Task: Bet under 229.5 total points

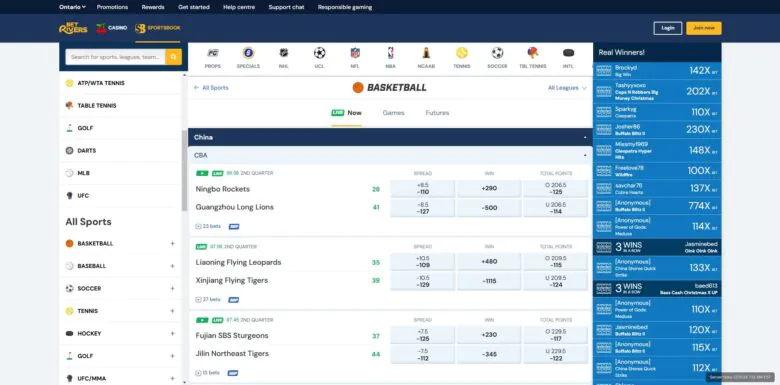Action: [556, 355]
